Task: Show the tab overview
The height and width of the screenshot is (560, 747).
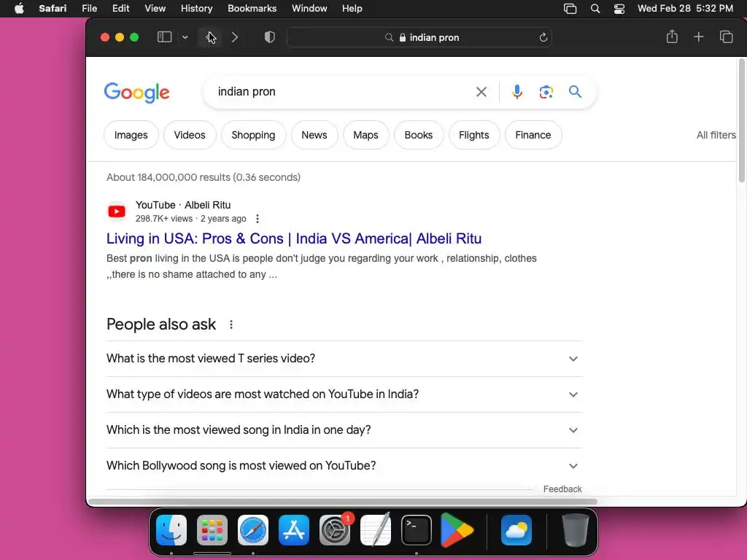Action: [726, 36]
